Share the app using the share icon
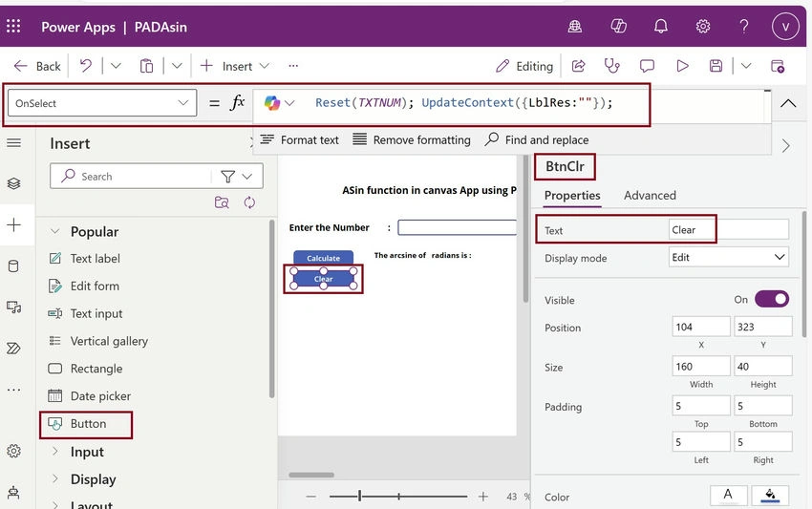 pos(579,66)
